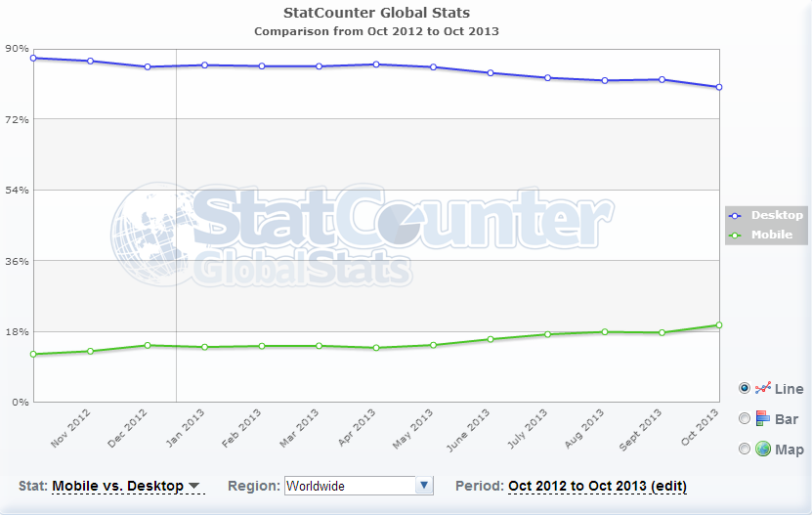Click the Mobile data point for Oct 2013
812x515 pixels.
[x=719, y=325]
